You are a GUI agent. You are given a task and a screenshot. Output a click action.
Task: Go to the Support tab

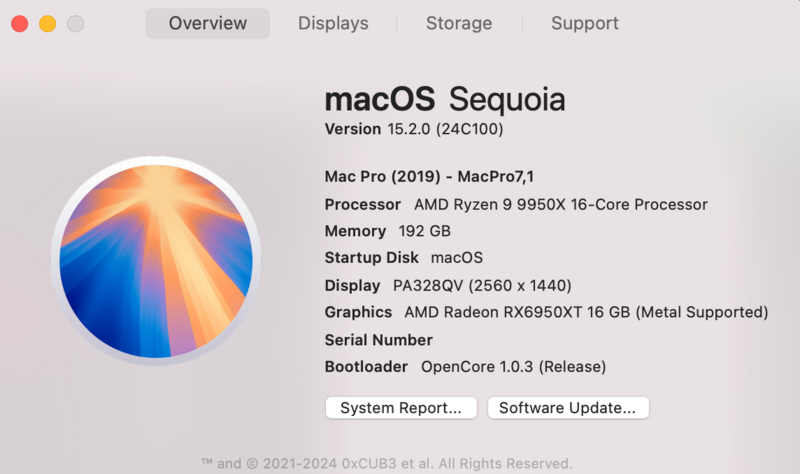point(585,23)
